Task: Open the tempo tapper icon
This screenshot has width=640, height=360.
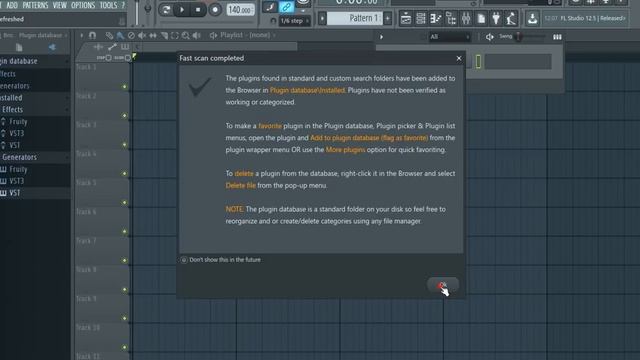Action: (511, 18)
